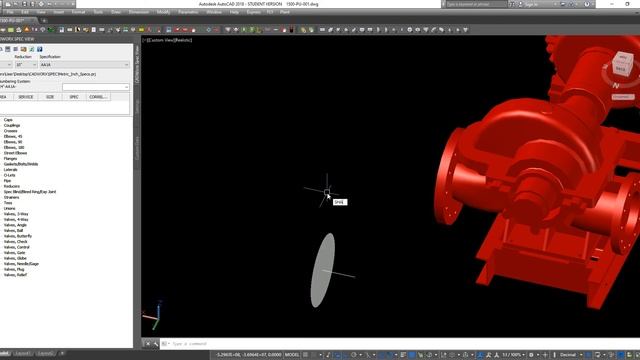The height and width of the screenshot is (360, 640).
Task: Add a new drawing tab with the plus button
Action: pos(44,20)
